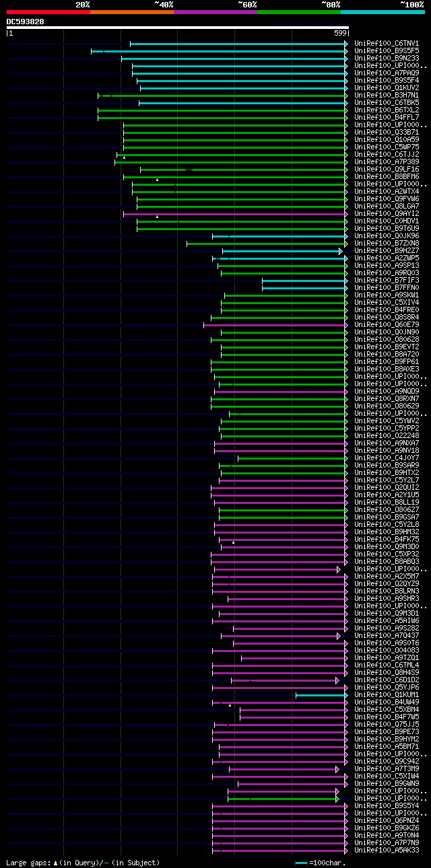This screenshot has width=431, height=868.
Task: Select the UniRef100_O22248 label
Action: (387, 436)
